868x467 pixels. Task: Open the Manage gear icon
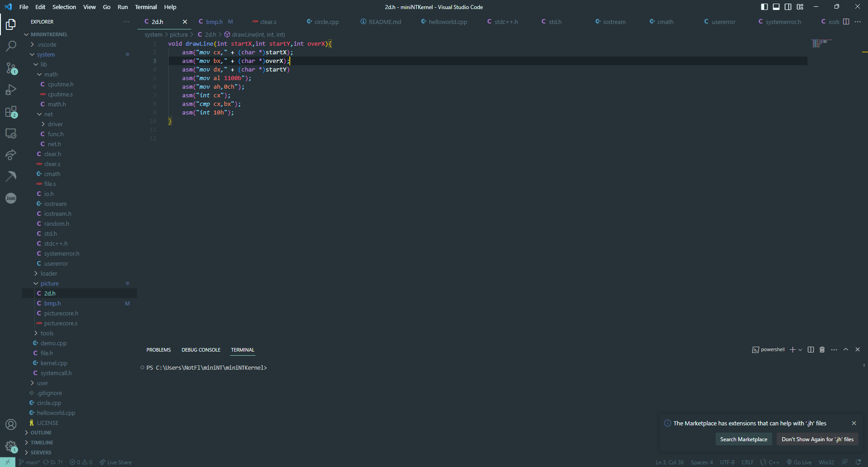(x=11, y=446)
